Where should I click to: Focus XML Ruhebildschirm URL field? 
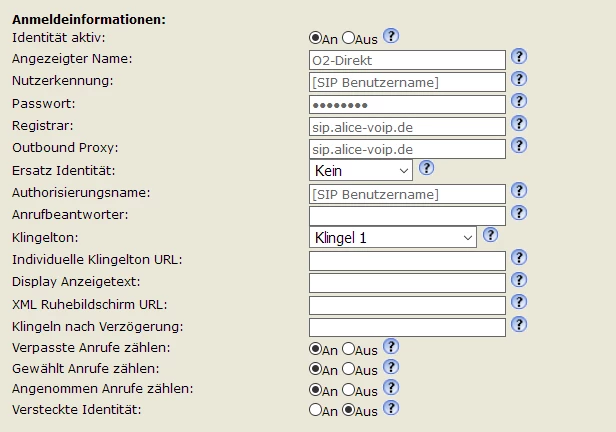pyautogui.click(x=407, y=305)
